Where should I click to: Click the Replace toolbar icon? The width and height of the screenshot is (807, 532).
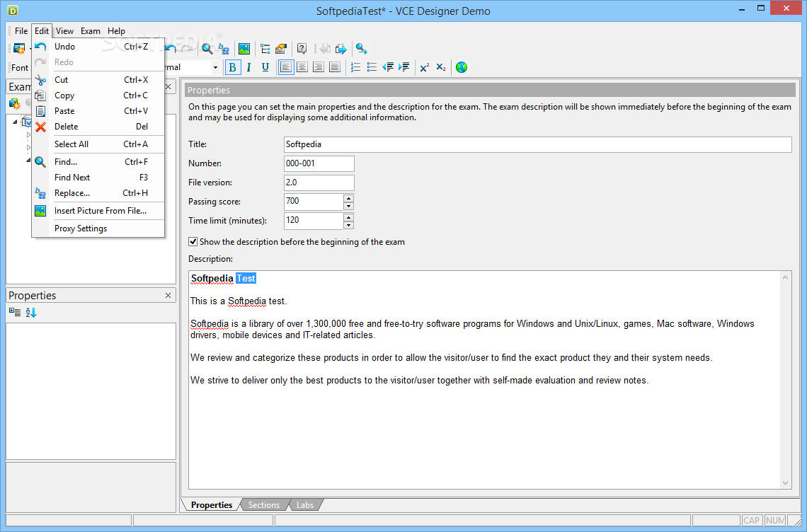point(224,49)
